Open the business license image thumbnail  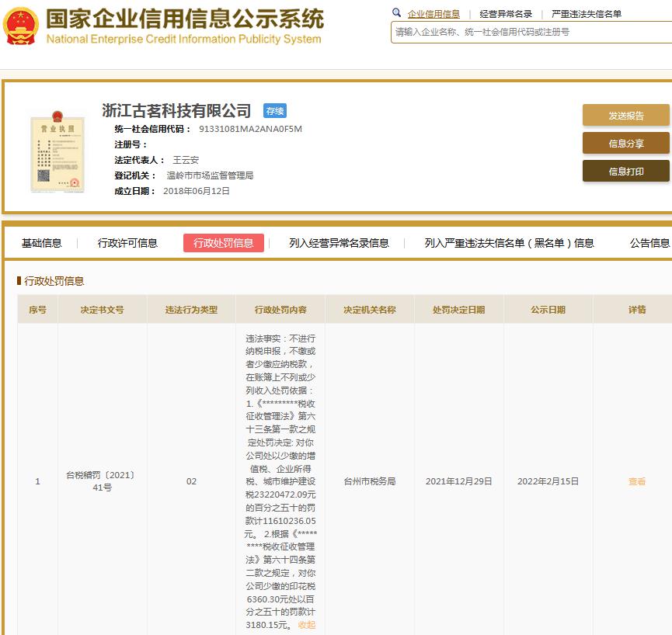[57, 153]
